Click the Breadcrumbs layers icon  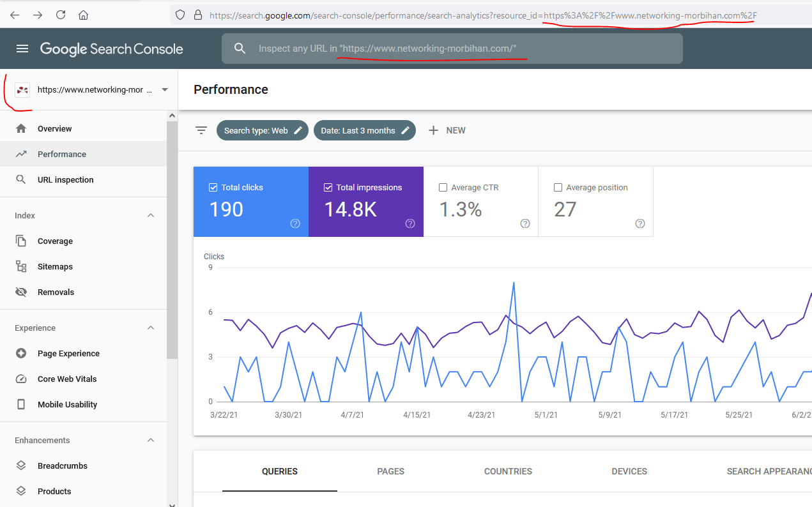point(21,465)
